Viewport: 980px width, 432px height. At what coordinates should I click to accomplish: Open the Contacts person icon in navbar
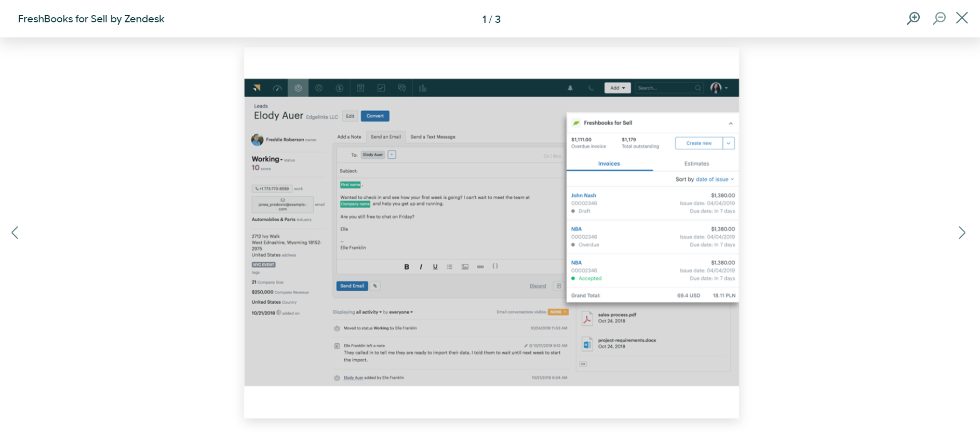click(x=319, y=88)
